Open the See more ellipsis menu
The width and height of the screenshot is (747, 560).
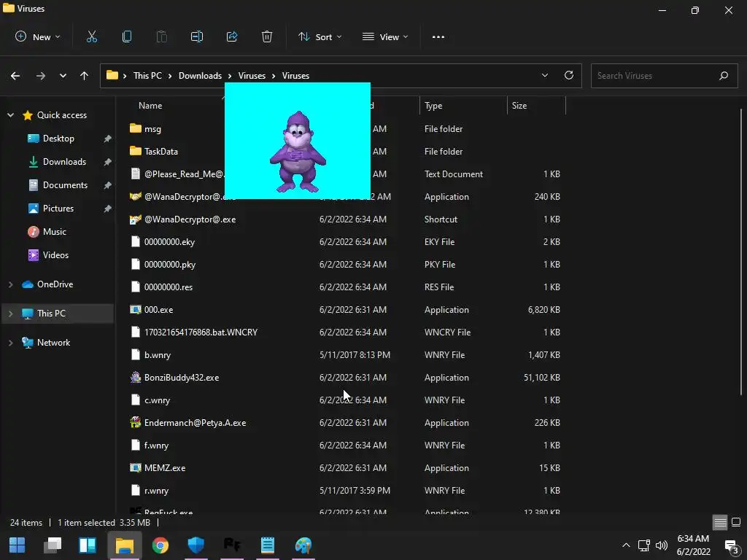pyautogui.click(x=438, y=36)
